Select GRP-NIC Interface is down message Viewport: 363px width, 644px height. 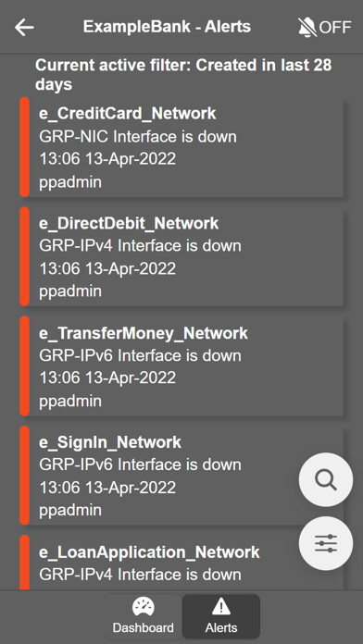[138, 136]
